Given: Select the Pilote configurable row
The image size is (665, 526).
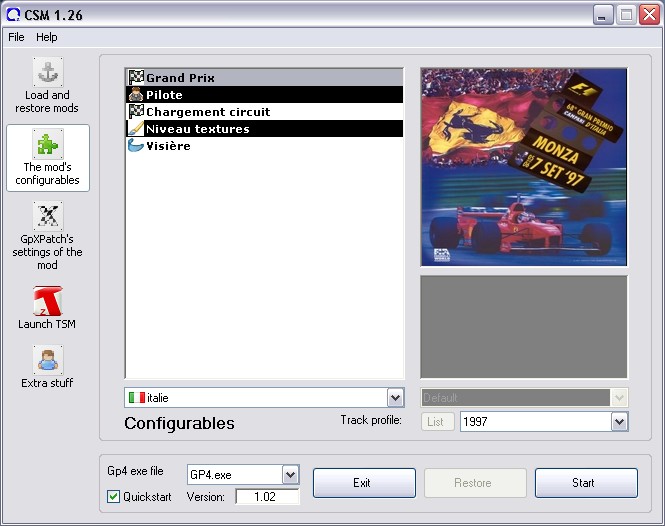Looking at the screenshot, I should click(x=265, y=94).
